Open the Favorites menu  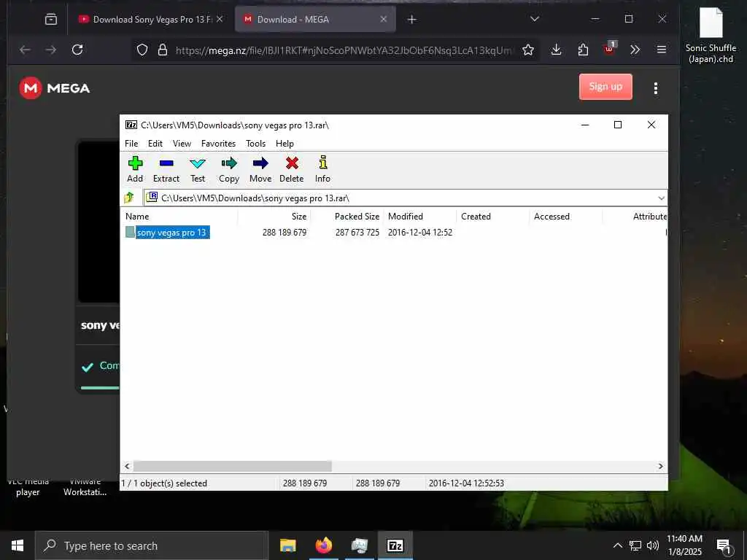click(x=218, y=144)
